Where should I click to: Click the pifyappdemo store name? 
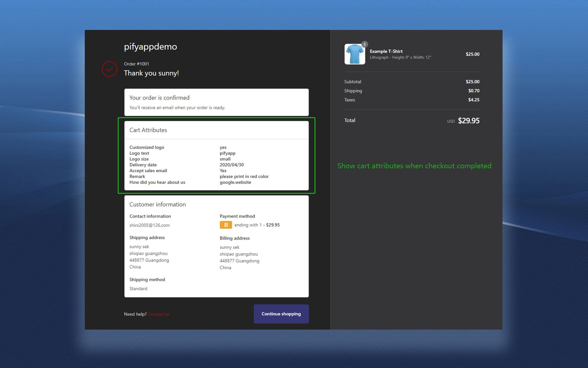(x=150, y=47)
